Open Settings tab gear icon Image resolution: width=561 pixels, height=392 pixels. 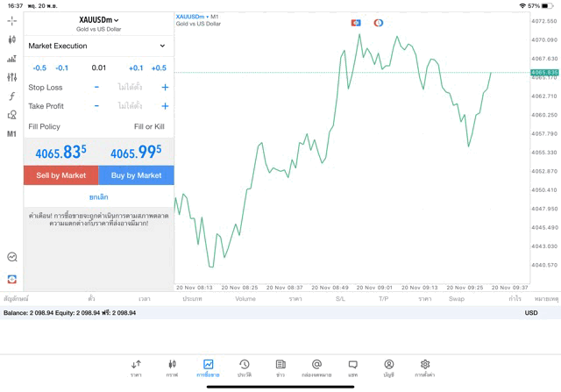pyautogui.click(x=425, y=368)
